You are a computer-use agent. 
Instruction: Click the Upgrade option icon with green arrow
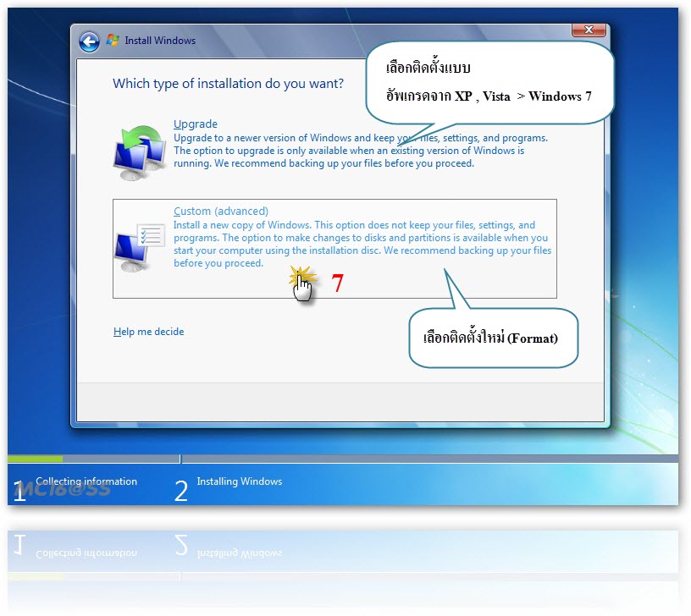coord(140,152)
